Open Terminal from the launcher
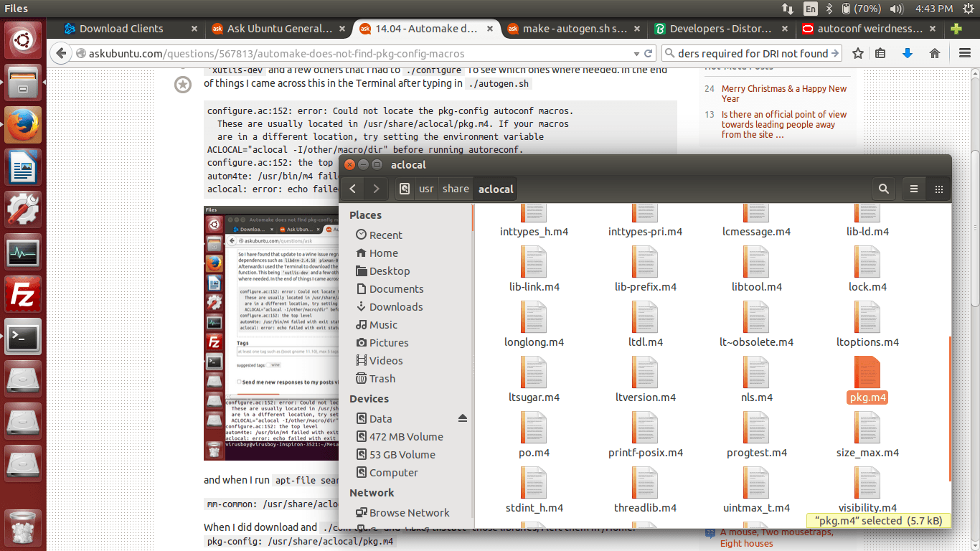The height and width of the screenshot is (551, 980). click(x=23, y=336)
